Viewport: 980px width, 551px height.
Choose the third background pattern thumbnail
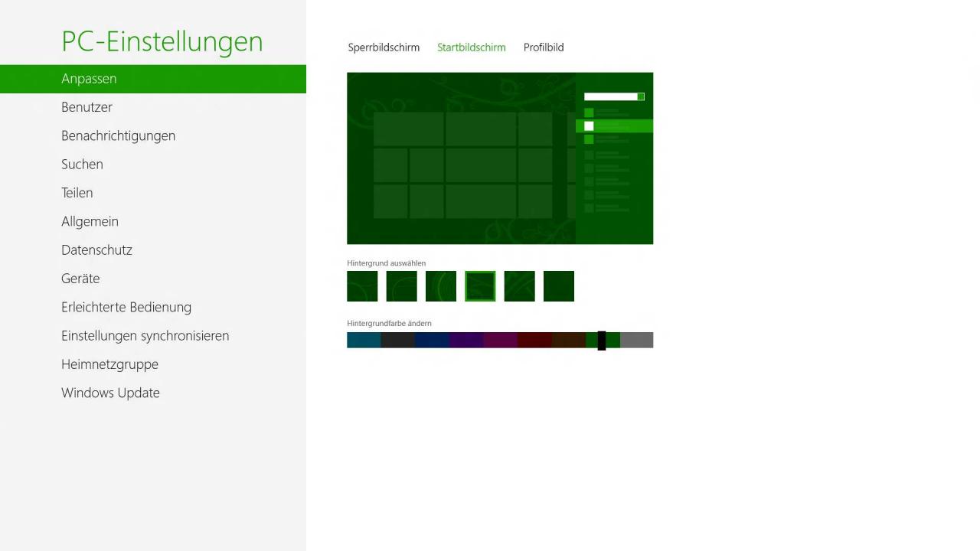[441, 286]
